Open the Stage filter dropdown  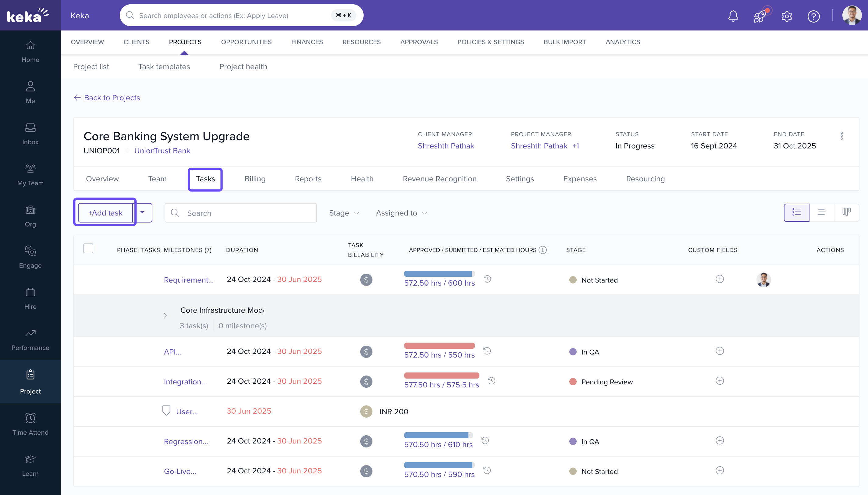[343, 213]
